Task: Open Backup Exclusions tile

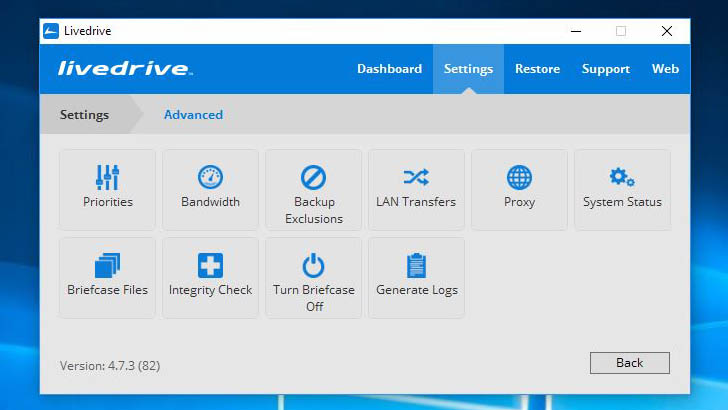Action: click(313, 189)
